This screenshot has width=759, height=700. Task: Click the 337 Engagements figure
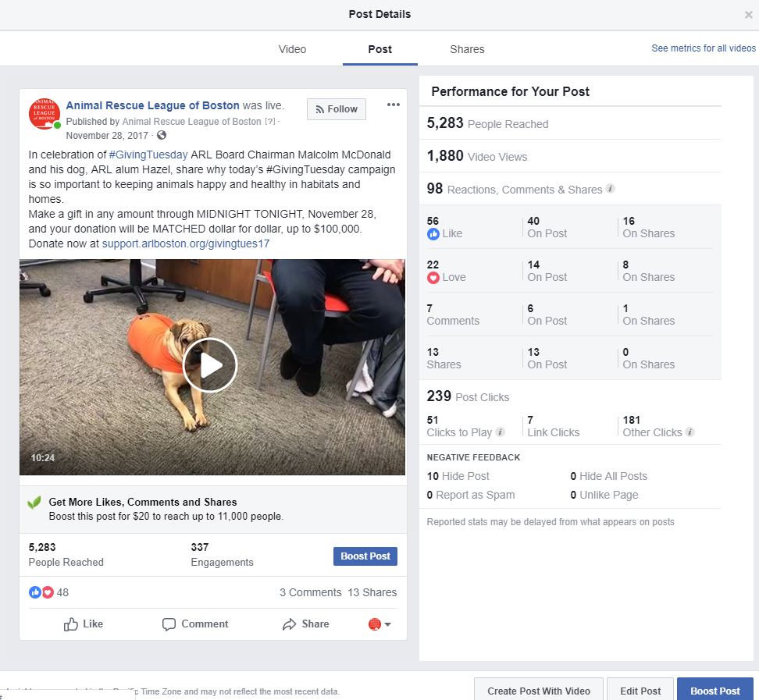point(222,554)
